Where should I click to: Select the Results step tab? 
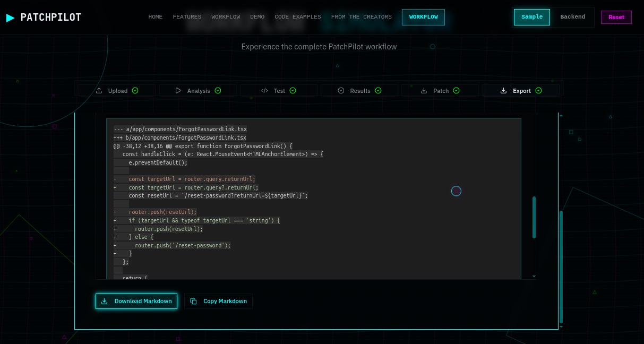point(359,91)
